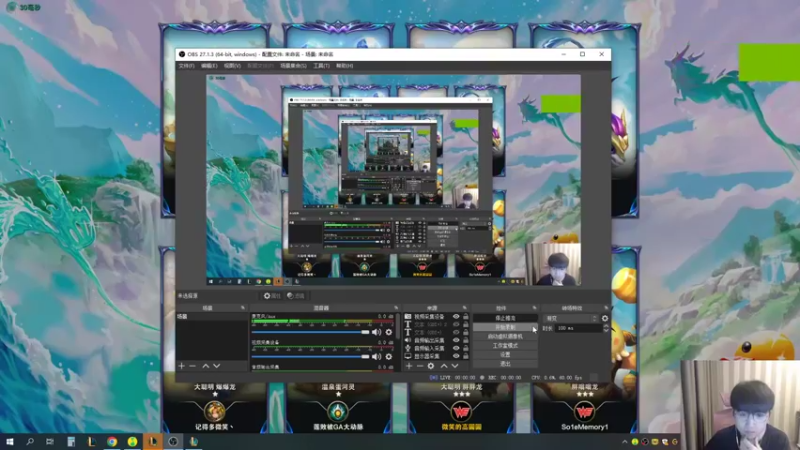Add a new scene with the plus icon
800x450 pixels.
[182, 366]
